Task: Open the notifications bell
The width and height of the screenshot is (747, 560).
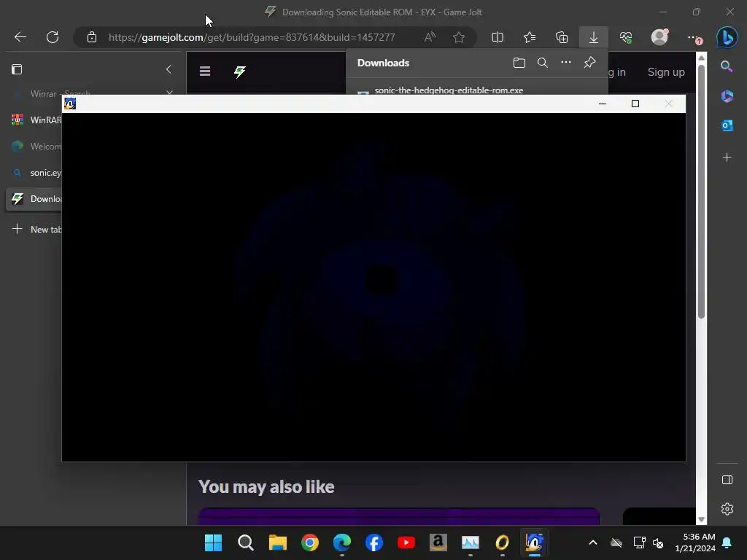Action: tap(727, 542)
